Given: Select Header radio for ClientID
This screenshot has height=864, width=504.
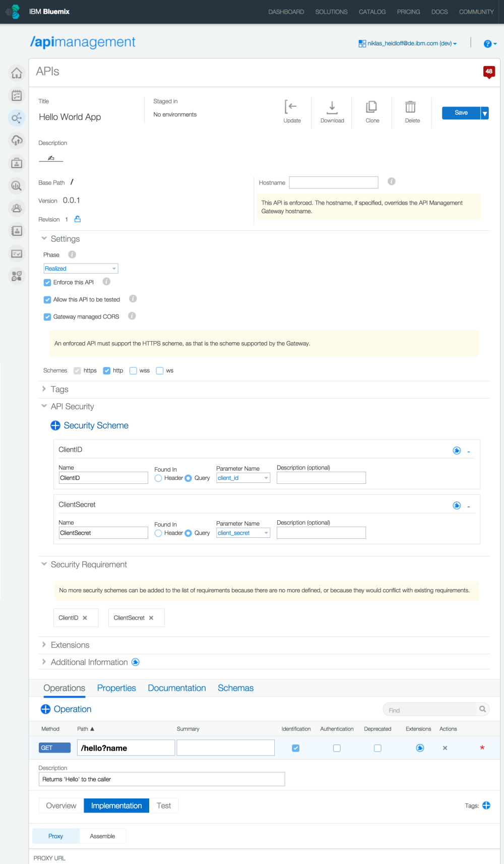Looking at the screenshot, I should (x=158, y=478).
